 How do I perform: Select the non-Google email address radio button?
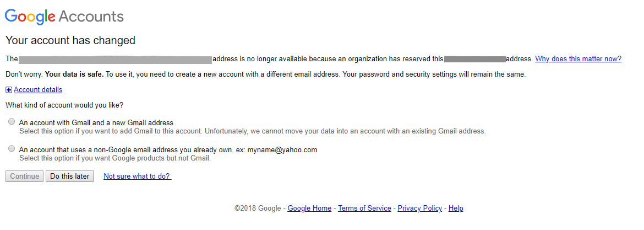(x=12, y=149)
